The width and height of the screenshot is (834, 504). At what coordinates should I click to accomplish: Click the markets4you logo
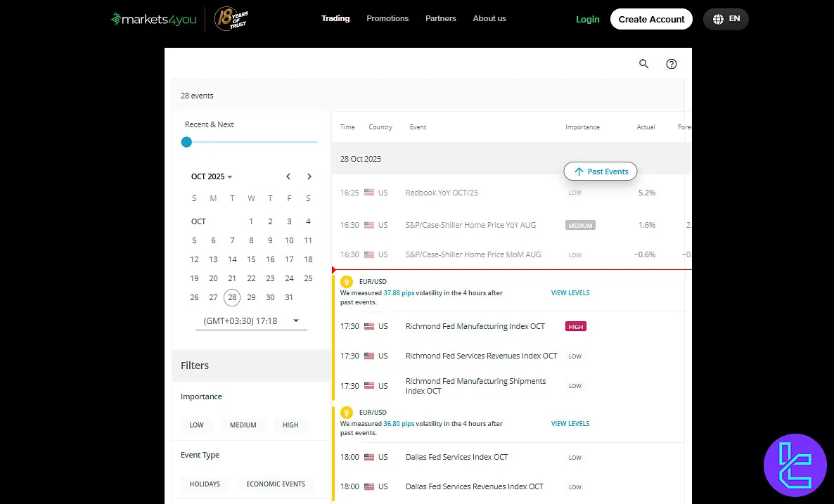click(x=153, y=19)
